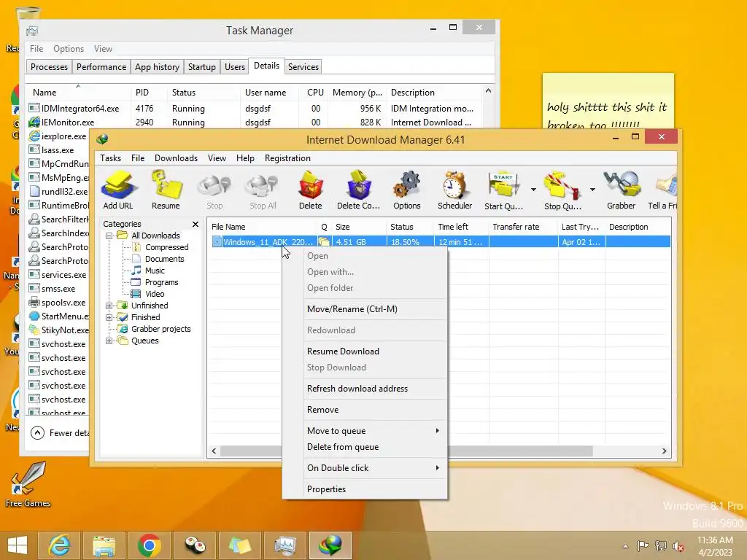
Task: Click the Delete toolbar icon in IDM
Action: [311, 190]
